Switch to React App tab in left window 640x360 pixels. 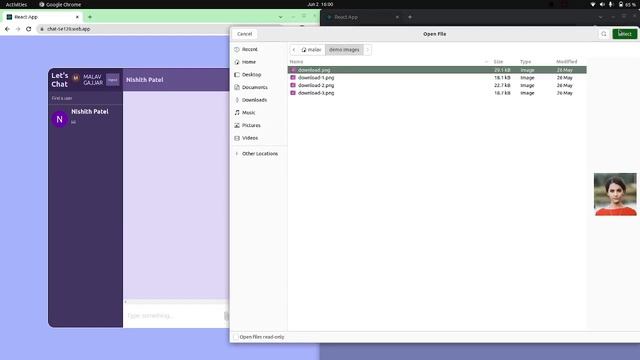(x=43, y=17)
